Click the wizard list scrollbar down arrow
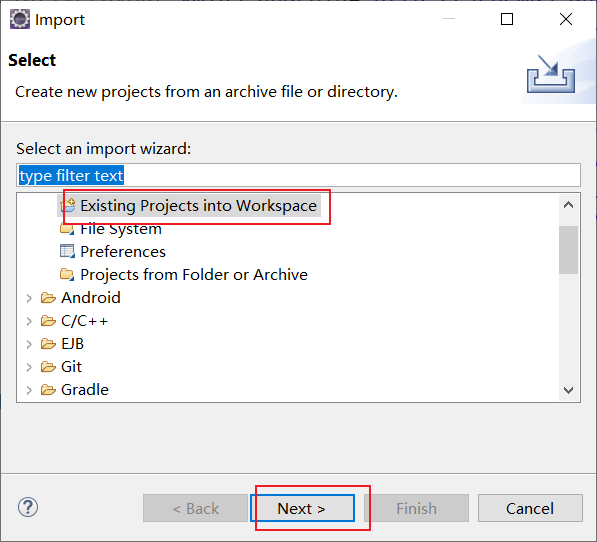 [568, 390]
